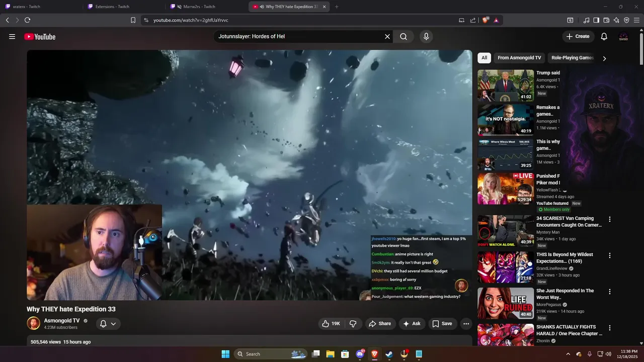Open THIS Is Beyond My Wildest Expectations title
644x362 pixels.
565,258
